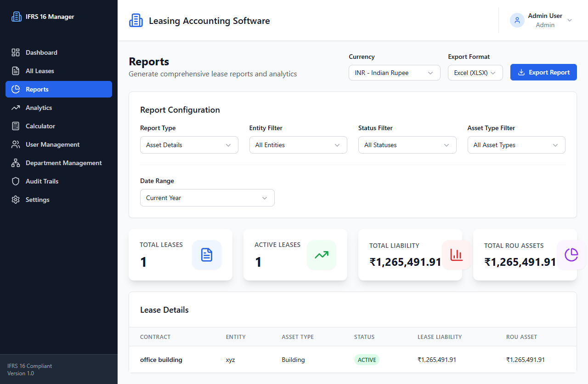Click the Calculator icon in sidebar
This screenshot has width=588, height=384.
(x=16, y=126)
